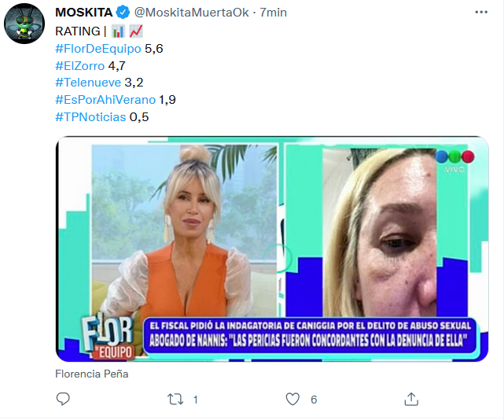The image size is (504, 420).
Task: Open MOSKITA profile avatar picture
Action: coord(24,24)
